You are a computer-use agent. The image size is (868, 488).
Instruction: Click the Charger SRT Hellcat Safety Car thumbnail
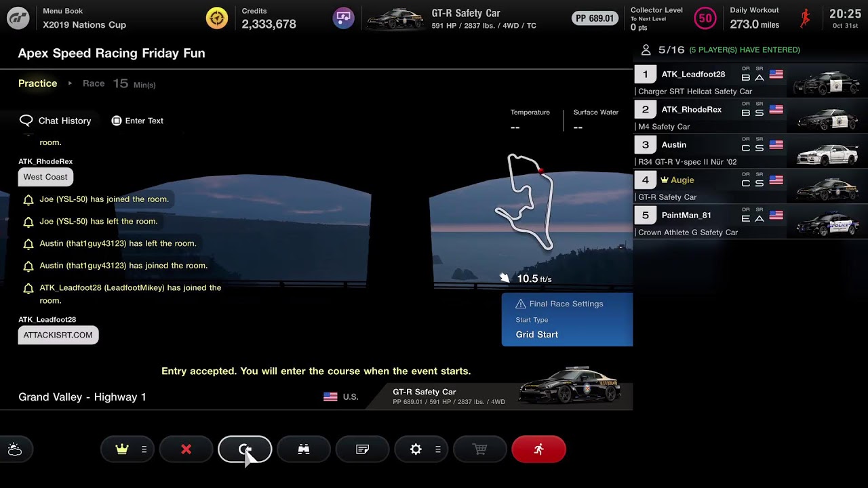pyautogui.click(x=827, y=82)
